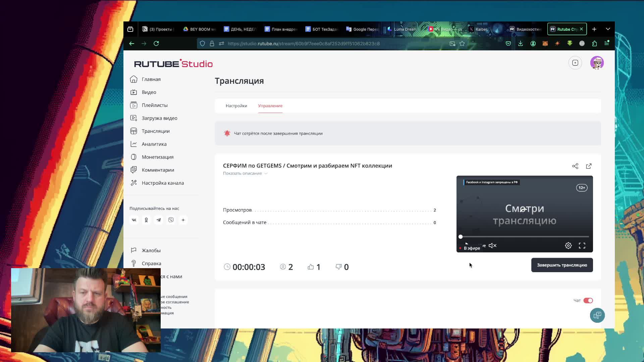Enter fullscreen in the player

[582, 246]
